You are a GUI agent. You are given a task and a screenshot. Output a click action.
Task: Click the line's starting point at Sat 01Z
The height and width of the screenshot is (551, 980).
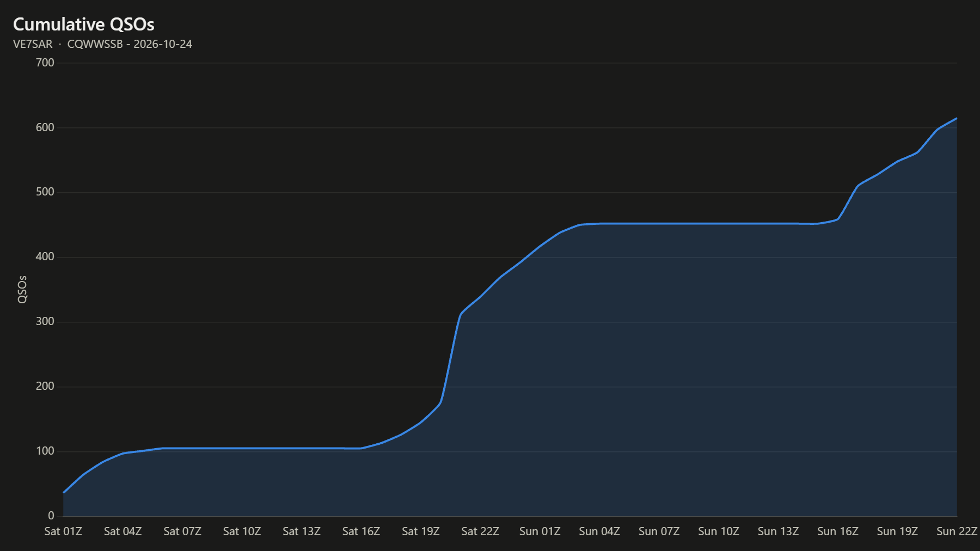click(x=64, y=492)
